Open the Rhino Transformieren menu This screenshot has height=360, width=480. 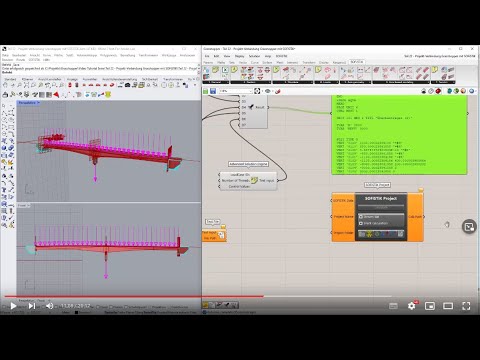(148, 55)
